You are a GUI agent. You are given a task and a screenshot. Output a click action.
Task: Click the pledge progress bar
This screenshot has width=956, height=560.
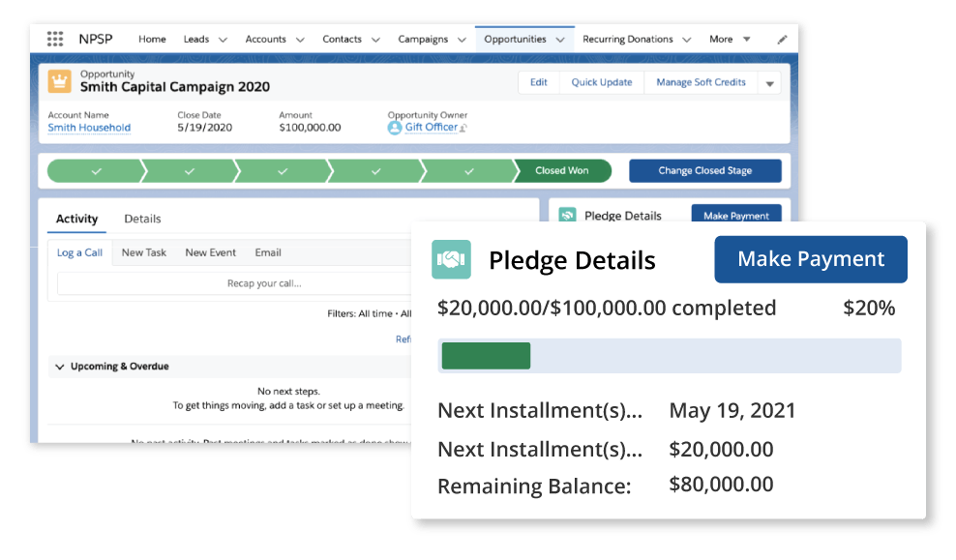(670, 356)
